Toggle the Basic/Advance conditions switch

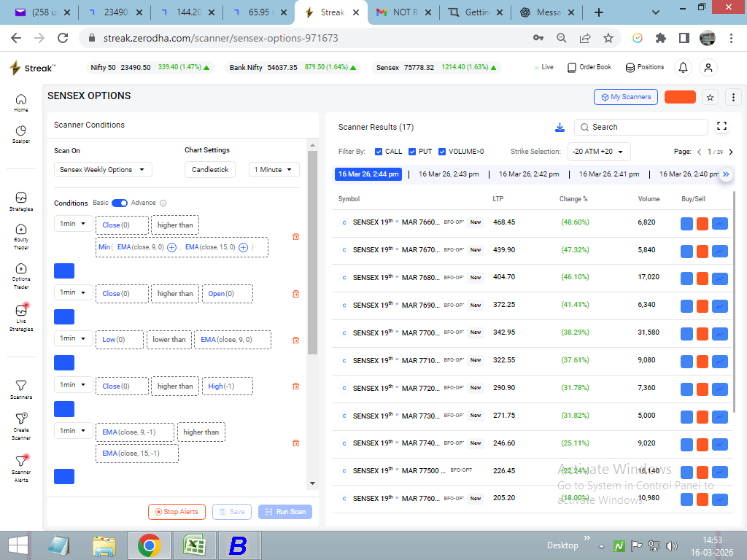(119, 203)
